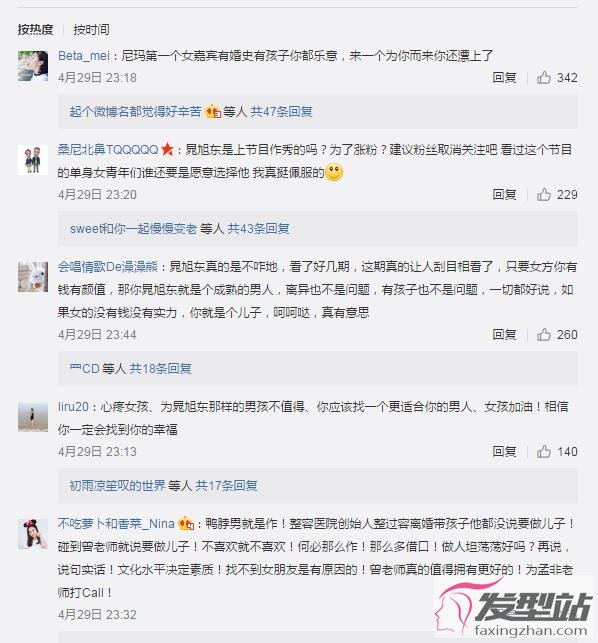Open Beta_mei user profile link
Image resolution: width=598 pixels, height=643 pixels.
[84, 55]
